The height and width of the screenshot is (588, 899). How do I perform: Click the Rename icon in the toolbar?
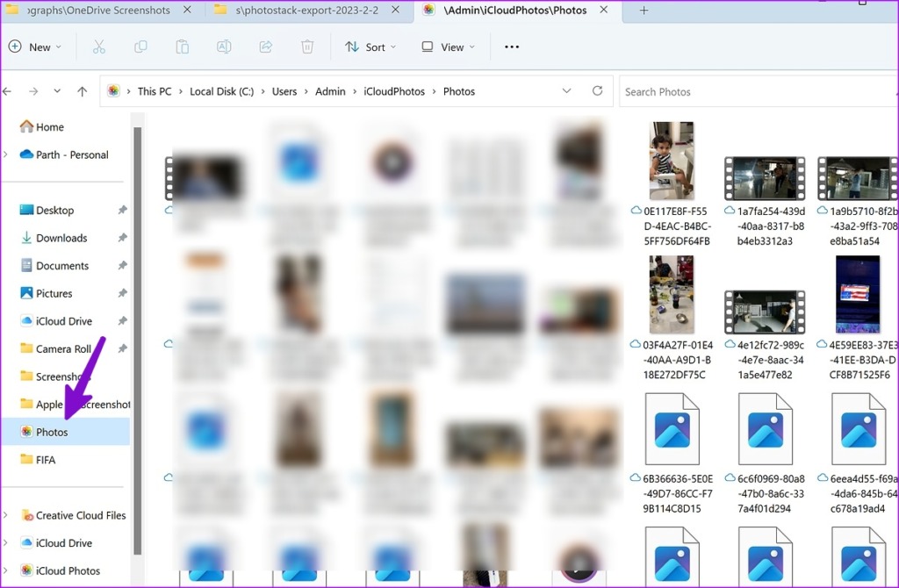pyautogui.click(x=223, y=47)
